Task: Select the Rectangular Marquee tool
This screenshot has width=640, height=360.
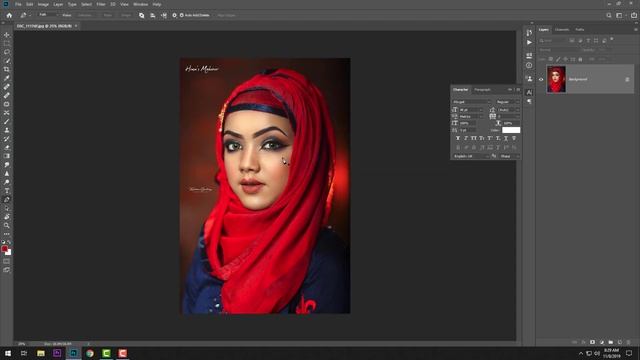Action: [7, 44]
